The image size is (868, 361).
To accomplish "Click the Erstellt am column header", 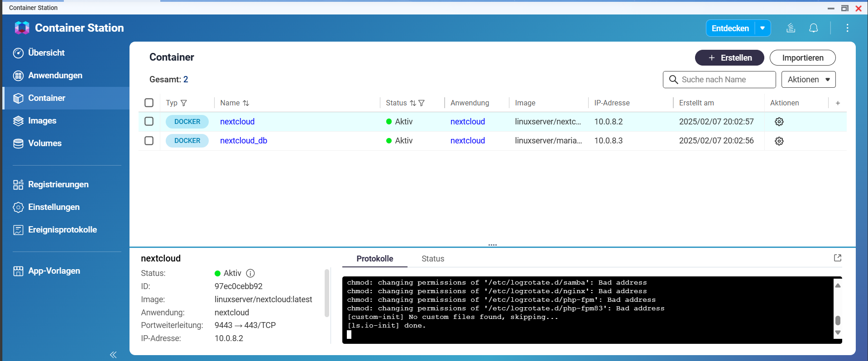I will (696, 103).
